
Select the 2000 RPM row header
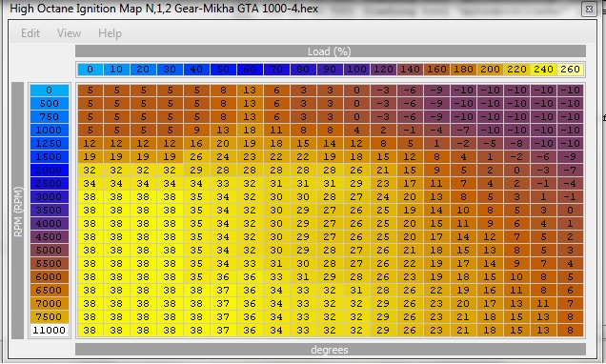pos(50,170)
